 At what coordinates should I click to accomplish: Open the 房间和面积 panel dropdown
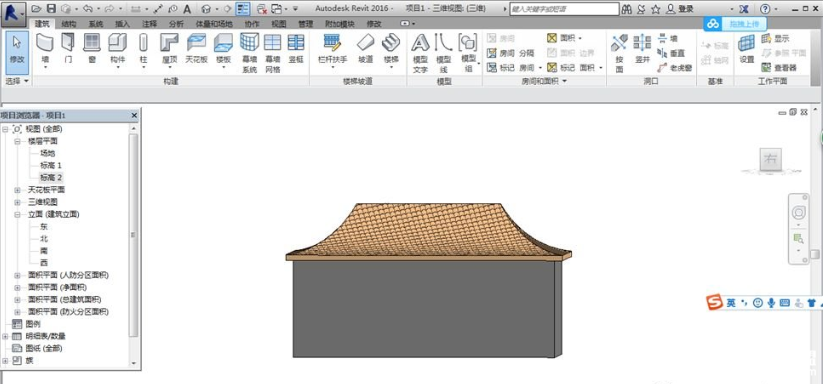(x=544, y=81)
